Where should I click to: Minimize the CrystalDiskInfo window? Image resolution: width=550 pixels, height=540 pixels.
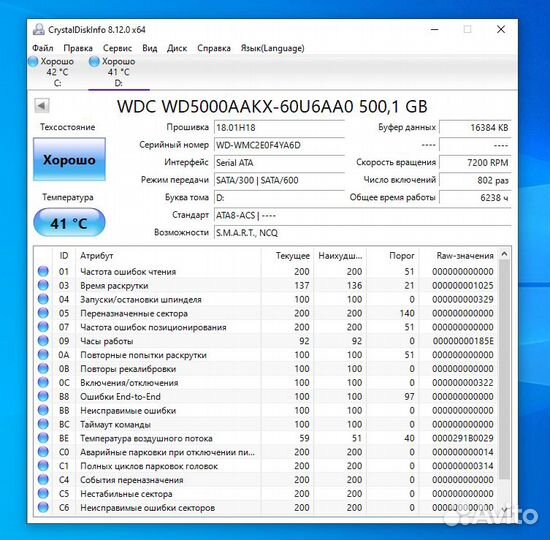[435, 29]
